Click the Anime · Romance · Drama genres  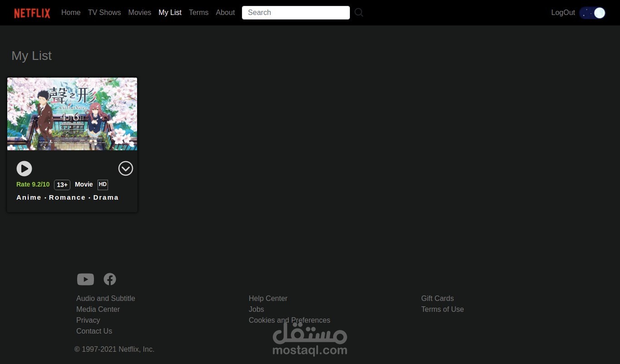pyautogui.click(x=68, y=197)
